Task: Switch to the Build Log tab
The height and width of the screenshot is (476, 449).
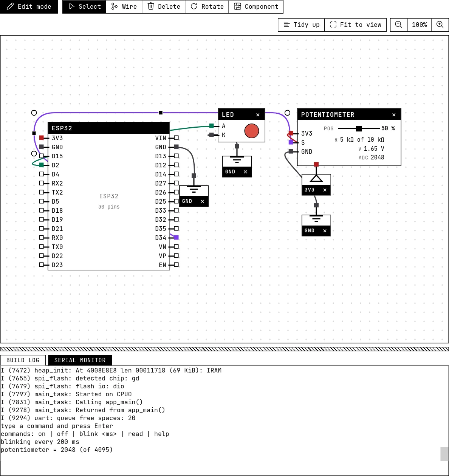Action: coord(23,360)
